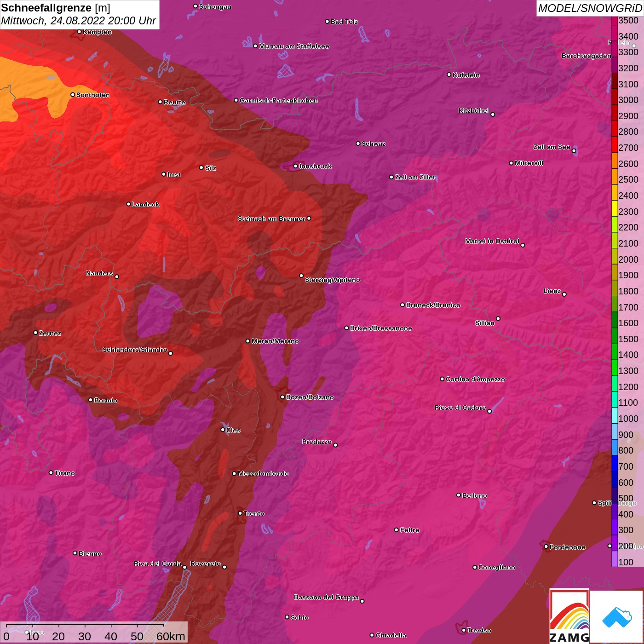644x644 pixels.
Task: Select the Schwaz label
Action: [374, 144]
